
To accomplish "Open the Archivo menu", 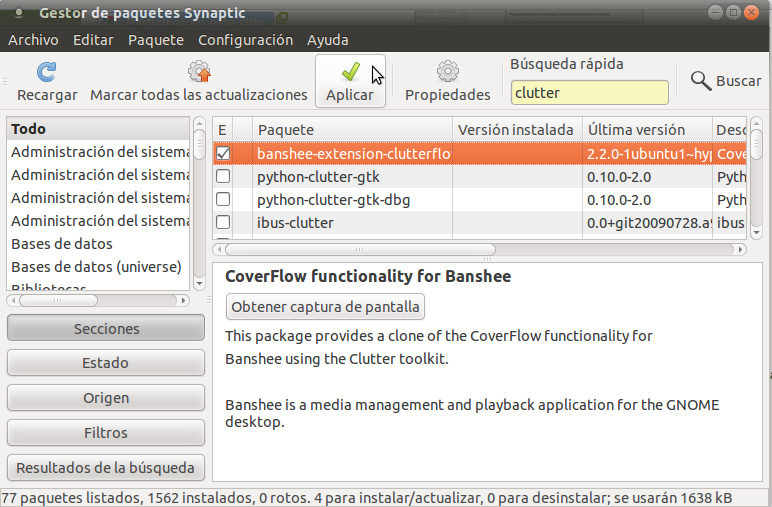I will pyautogui.click(x=33, y=40).
